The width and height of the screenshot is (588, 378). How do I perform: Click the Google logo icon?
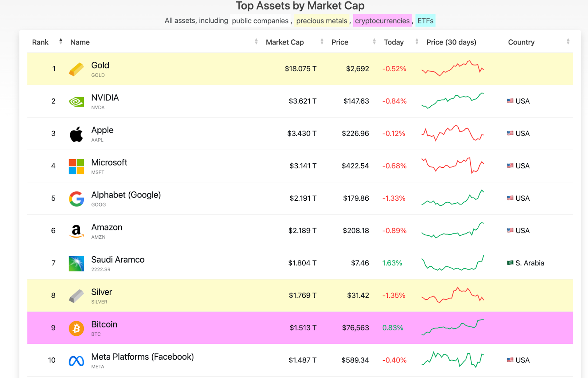pos(76,199)
